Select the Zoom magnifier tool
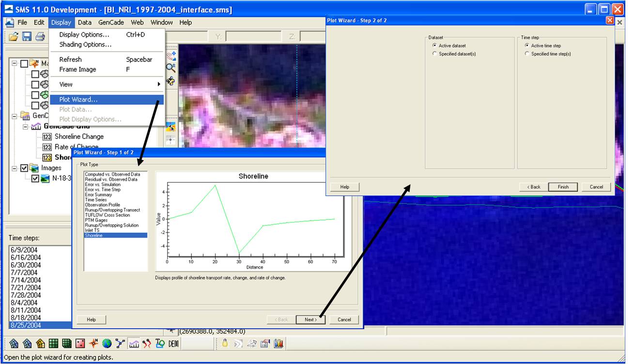The width and height of the screenshot is (635, 364). point(171,68)
